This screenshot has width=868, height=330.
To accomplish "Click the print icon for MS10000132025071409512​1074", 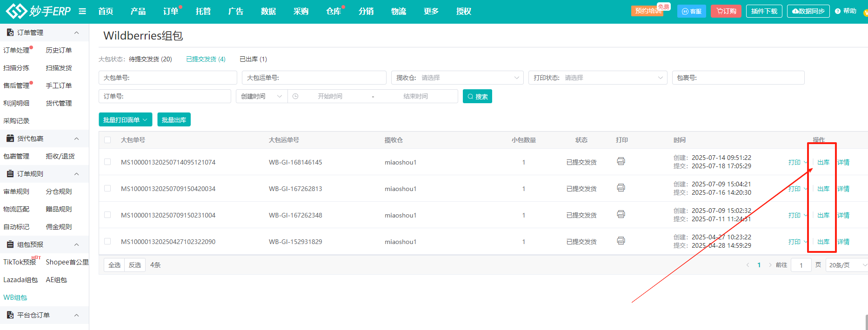I will point(621,161).
